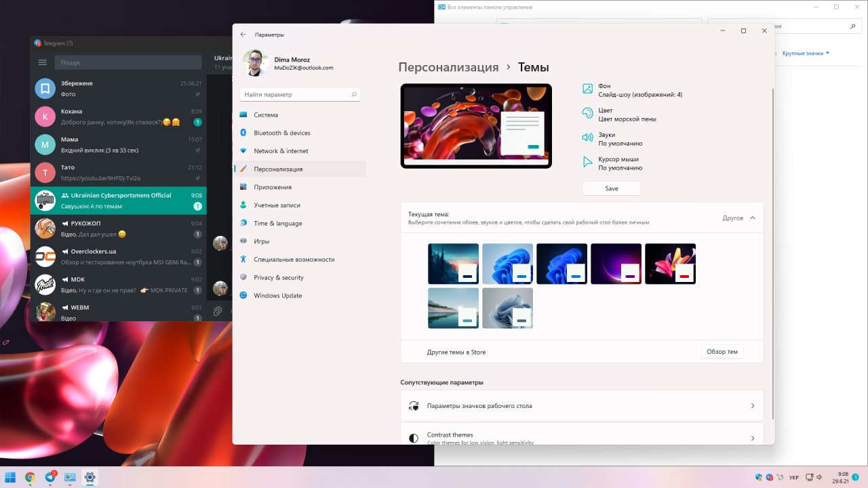Open the РУКОЖОП channel avatar
868x488 pixels.
tap(45, 228)
